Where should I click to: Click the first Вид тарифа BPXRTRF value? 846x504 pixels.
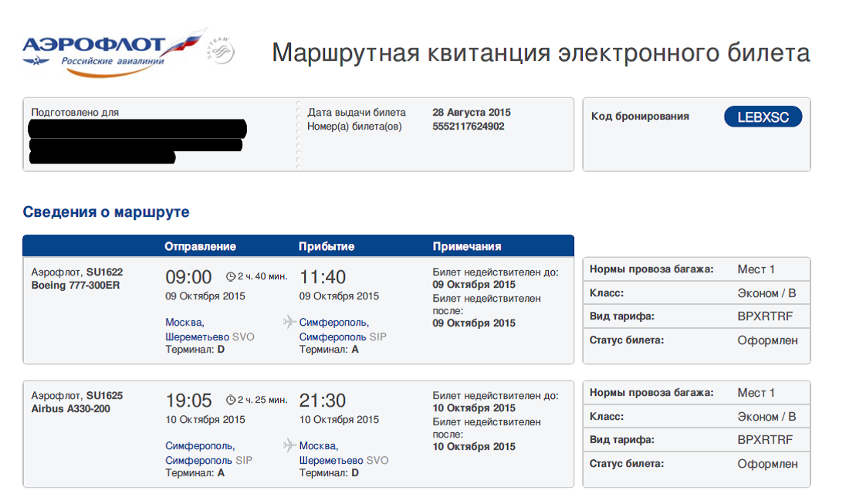click(765, 316)
